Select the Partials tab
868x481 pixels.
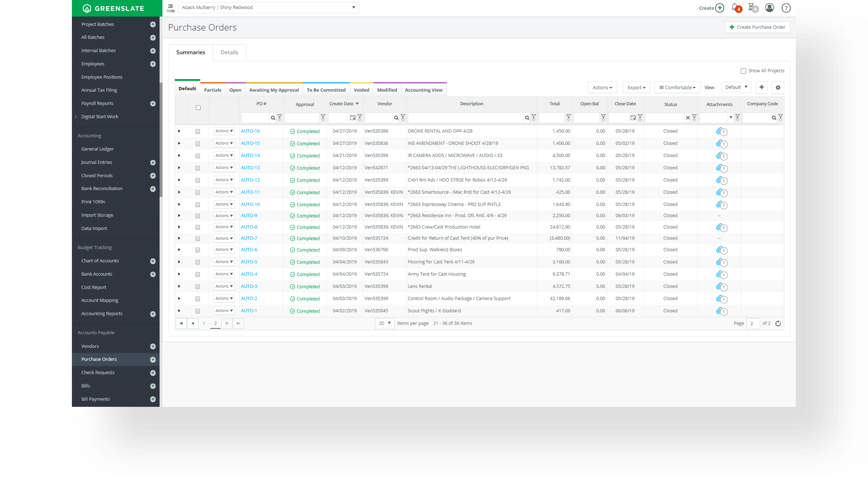point(213,90)
